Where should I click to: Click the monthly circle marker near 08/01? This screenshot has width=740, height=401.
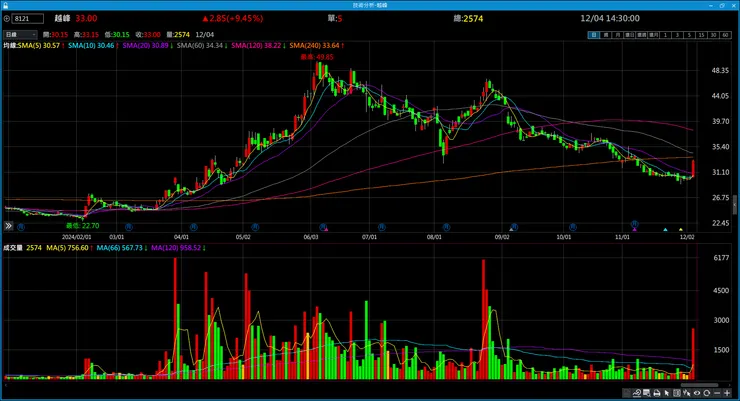pyautogui.click(x=446, y=227)
